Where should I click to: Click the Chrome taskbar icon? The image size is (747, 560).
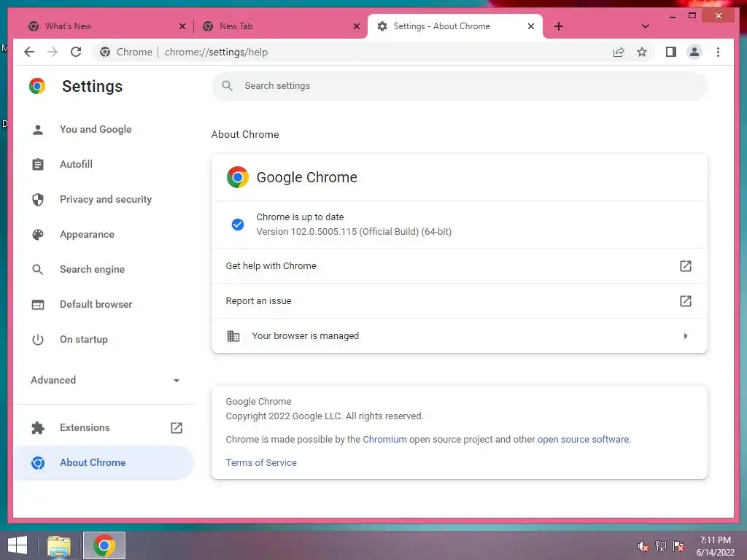(x=104, y=545)
